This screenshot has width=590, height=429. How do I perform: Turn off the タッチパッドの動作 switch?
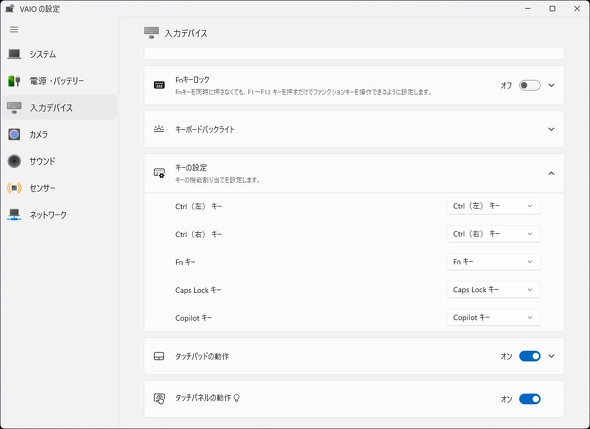[x=529, y=356]
